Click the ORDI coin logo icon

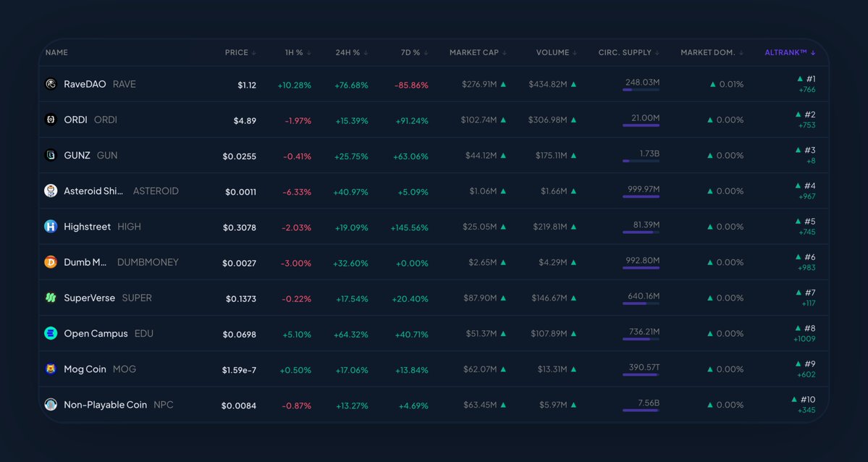(x=51, y=119)
